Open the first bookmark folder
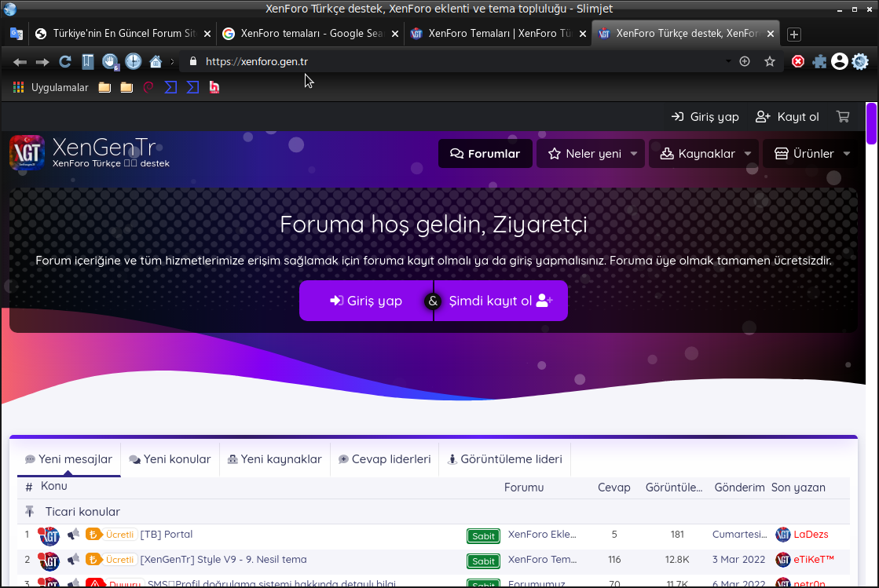 coord(104,87)
